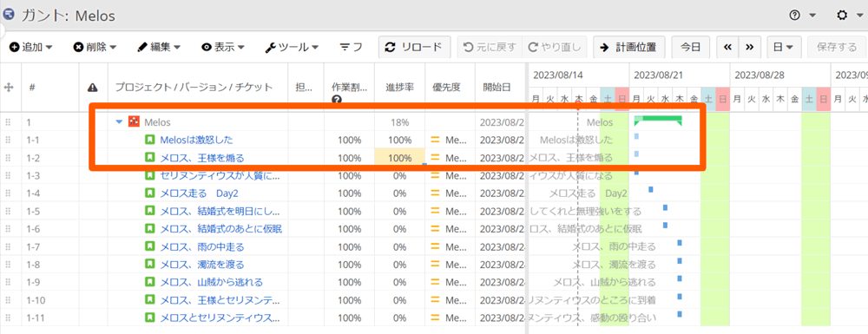Open ticket link メロス、雨の中走る

201,247
